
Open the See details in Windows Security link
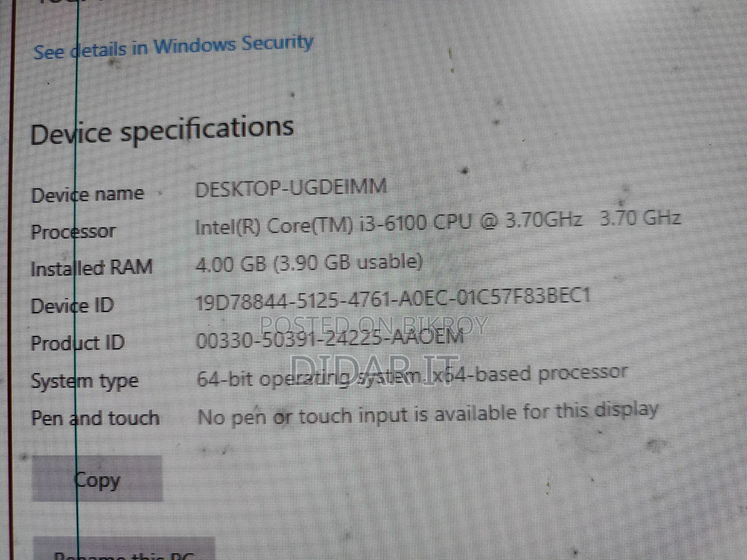[173, 47]
